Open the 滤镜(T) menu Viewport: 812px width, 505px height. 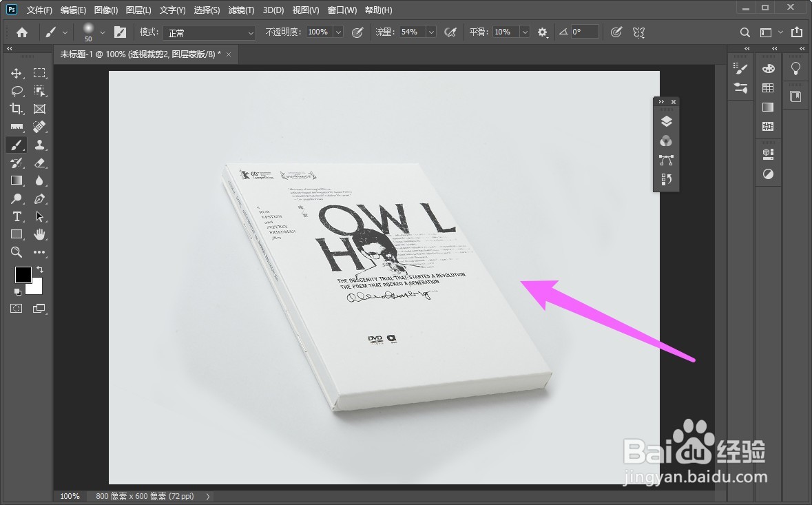pyautogui.click(x=241, y=10)
